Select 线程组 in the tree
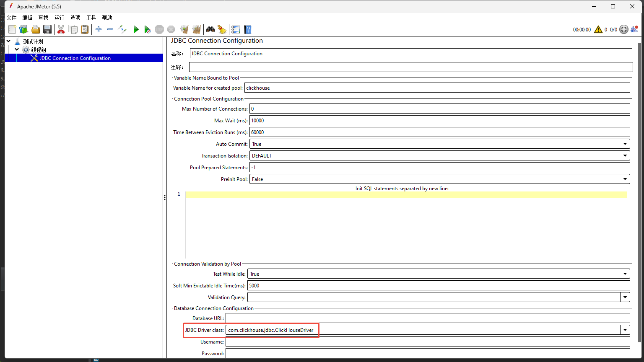 point(39,50)
